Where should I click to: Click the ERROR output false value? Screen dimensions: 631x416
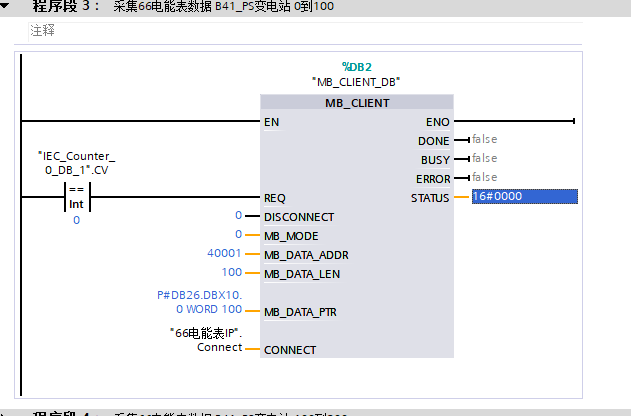[484, 178]
